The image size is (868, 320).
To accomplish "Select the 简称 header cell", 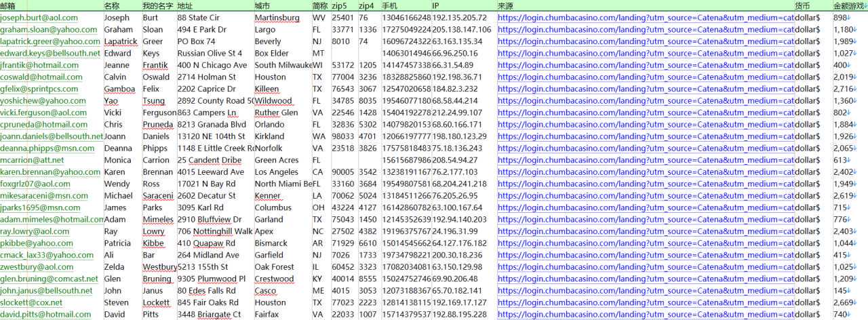I will [320, 5].
